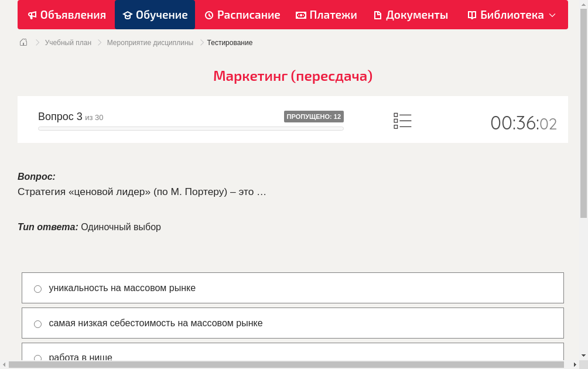Click the Мероприятие дисциплины breadcrumb
Screen dimensions: 588x369
click(x=150, y=42)
